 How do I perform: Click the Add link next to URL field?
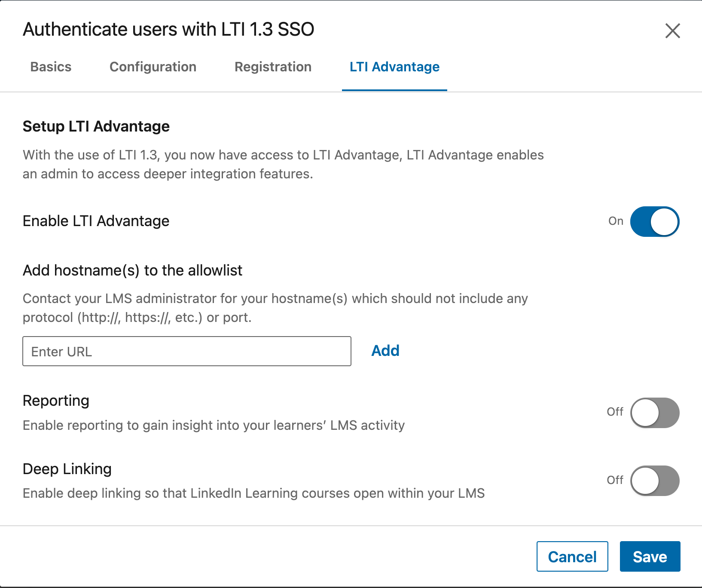tap(385, 351)
